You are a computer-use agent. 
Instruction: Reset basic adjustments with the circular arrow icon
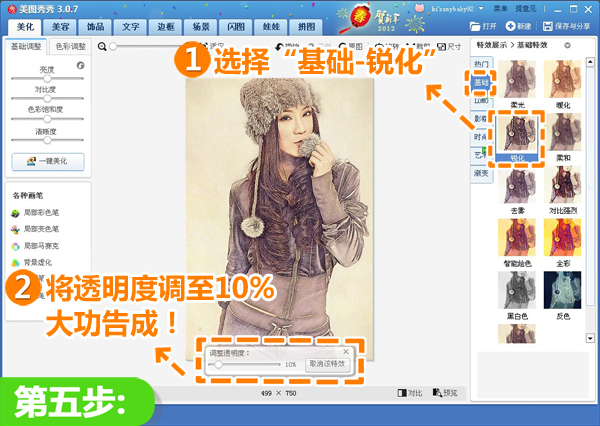point(80,65)
